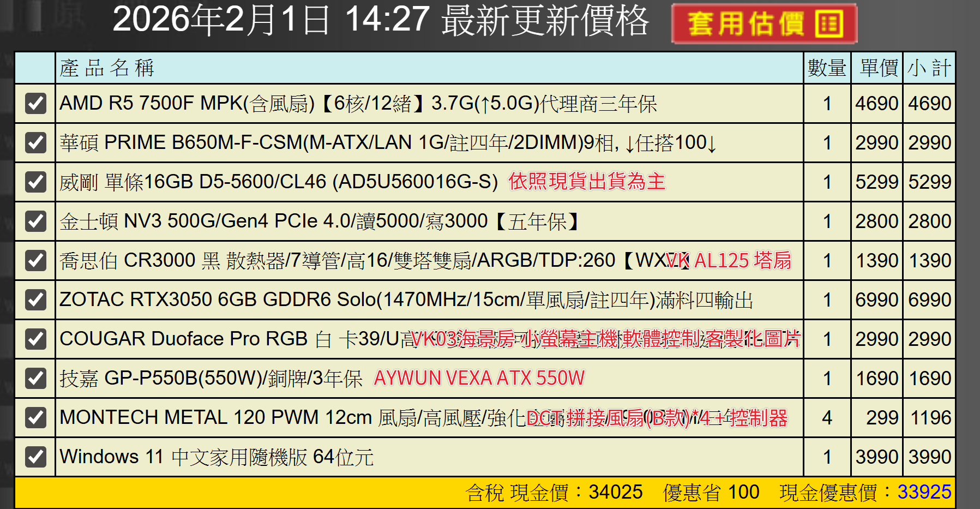Click unit price 299 in the MONTECH row
The height and width of the screenshot is (509, 980).
point(882,417)
